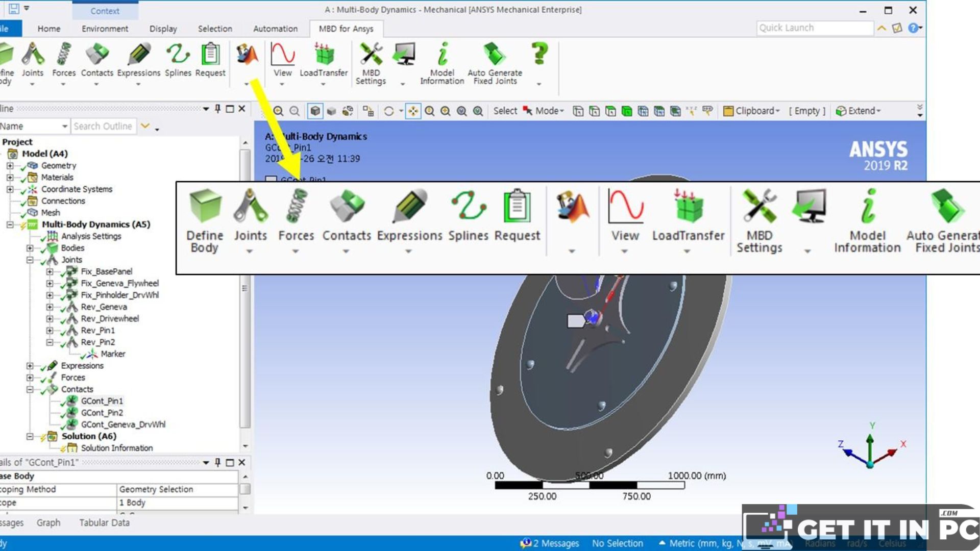
Task: Click the green question mark help icon
Action: [x=540, y=54]
